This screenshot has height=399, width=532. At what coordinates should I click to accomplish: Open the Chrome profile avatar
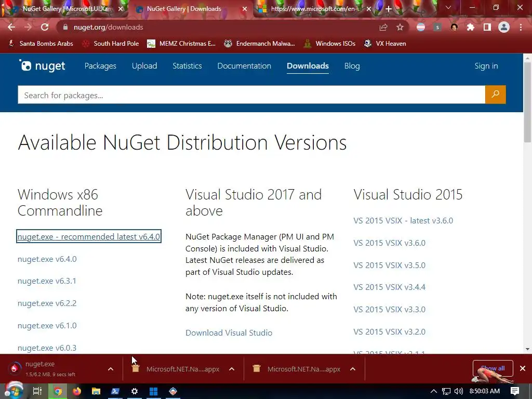tap(504, 27)
